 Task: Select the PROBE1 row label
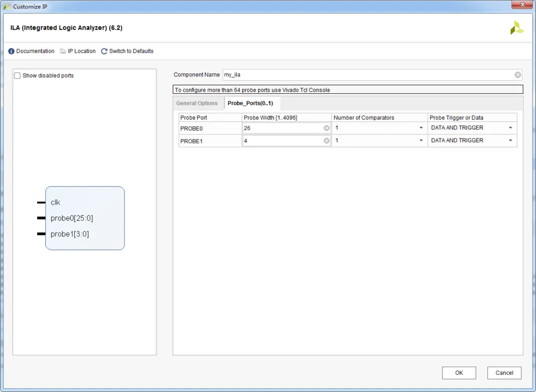click(192, 141)
